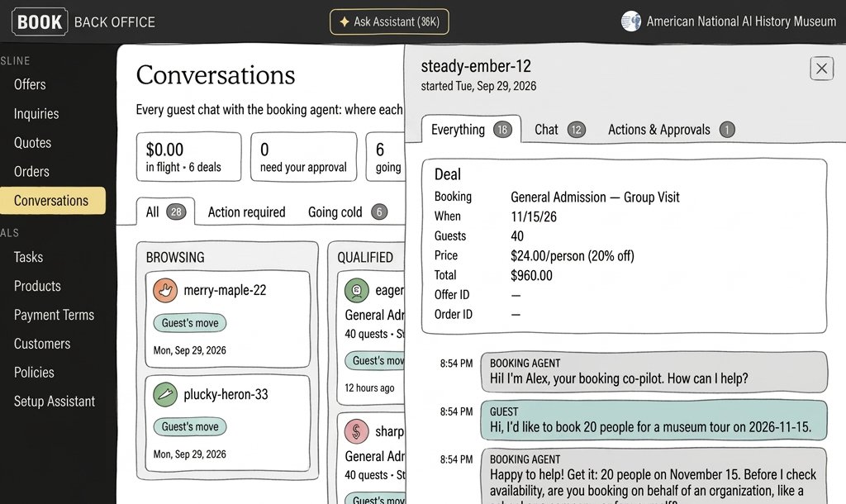Click General Admission — Group Visit booking value
Screen dimensions: 846x504
[x=595, y=197]
